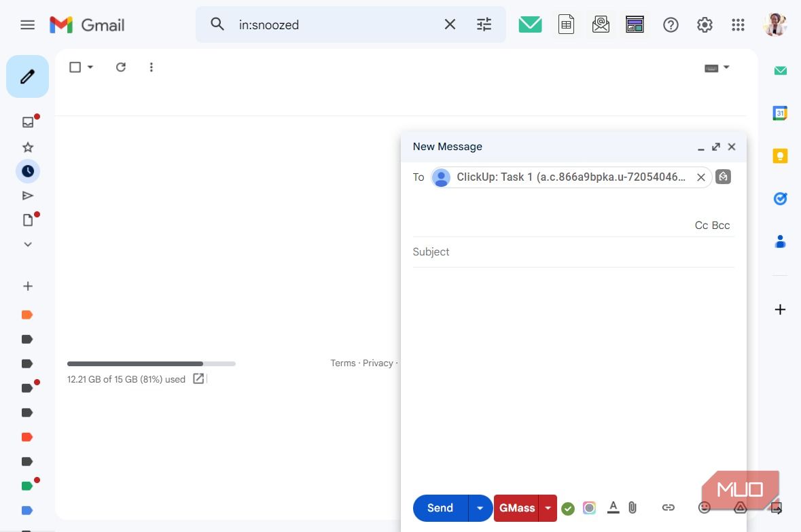This screenshot has width=801, height=532.
Task: Attach files with the paperclip icon
Action: (x=633, y=508)
